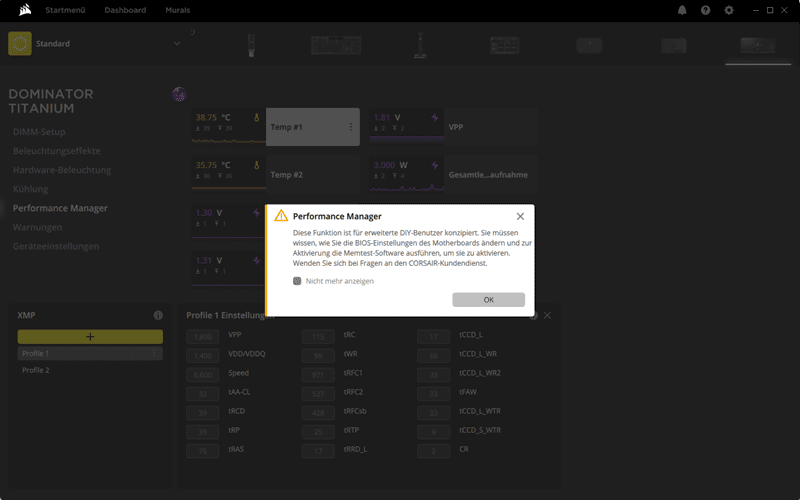Expand the Standard profile dropdown
Screen dimensions: 800x500
[177, 43]
